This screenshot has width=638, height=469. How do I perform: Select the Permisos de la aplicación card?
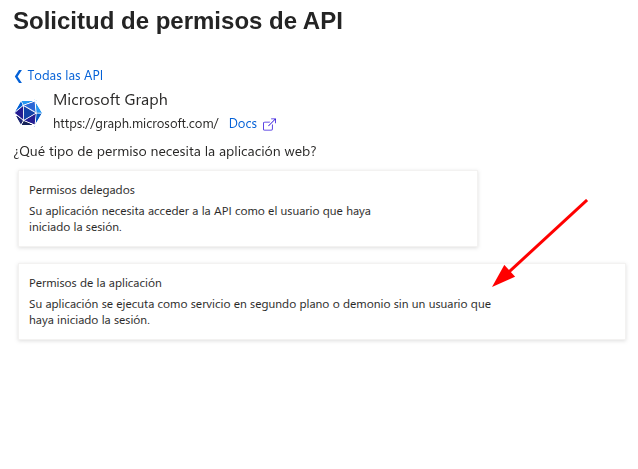click(322, 301)
